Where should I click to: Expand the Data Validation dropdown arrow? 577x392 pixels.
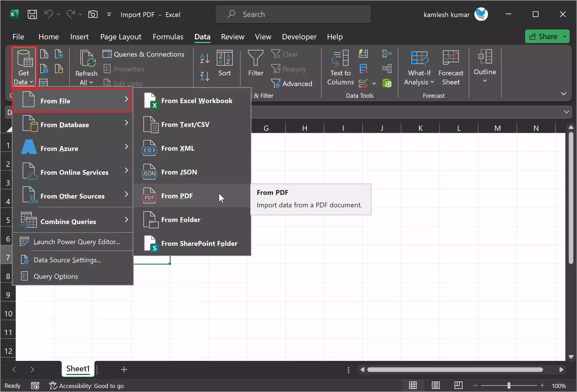pyautogui.click(x=374, y=84)
